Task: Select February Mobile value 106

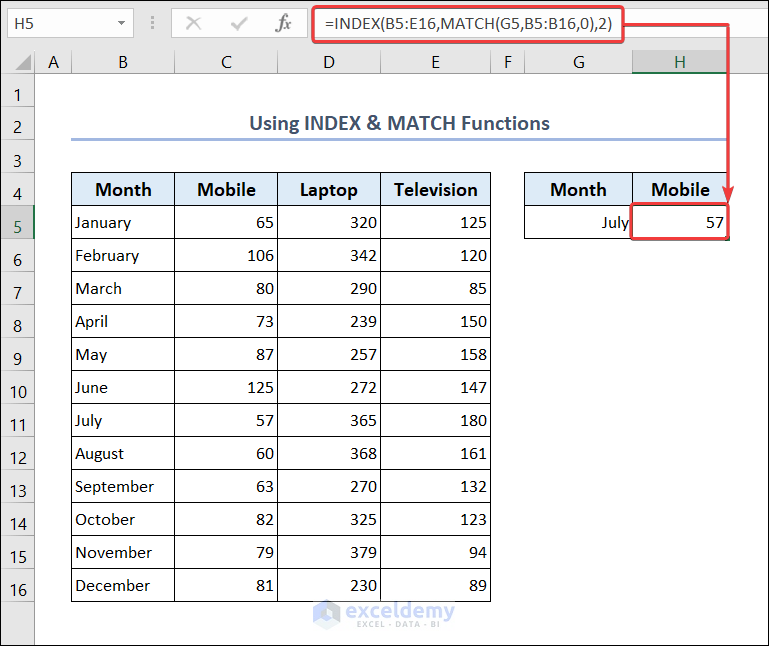Action: (x=226, y=255)
